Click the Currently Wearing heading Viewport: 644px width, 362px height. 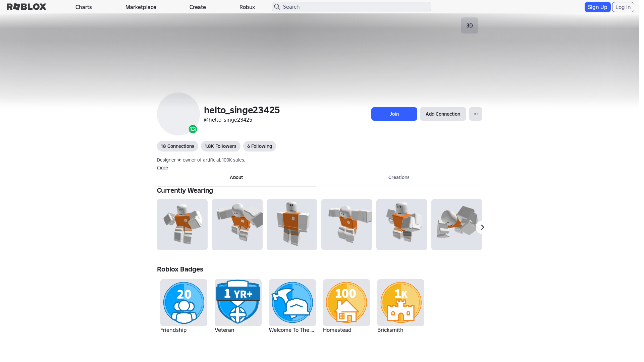(185, 190)
